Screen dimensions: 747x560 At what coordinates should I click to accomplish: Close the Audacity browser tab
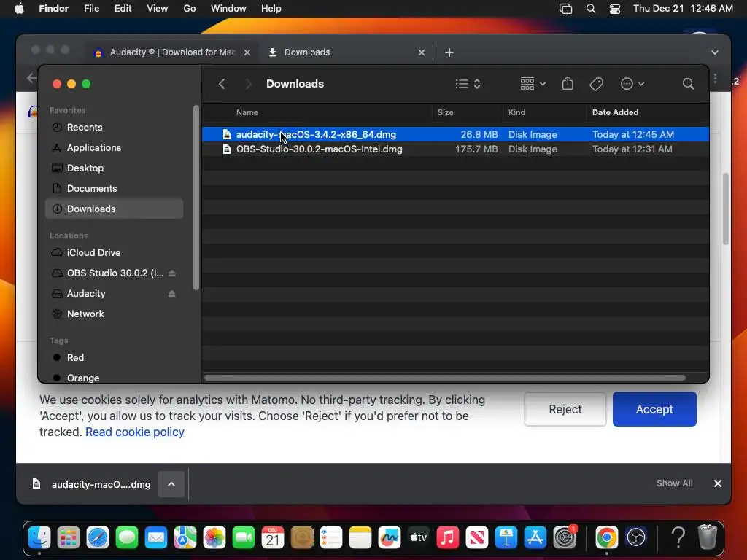pyautogui.click(x=247, y=52)
